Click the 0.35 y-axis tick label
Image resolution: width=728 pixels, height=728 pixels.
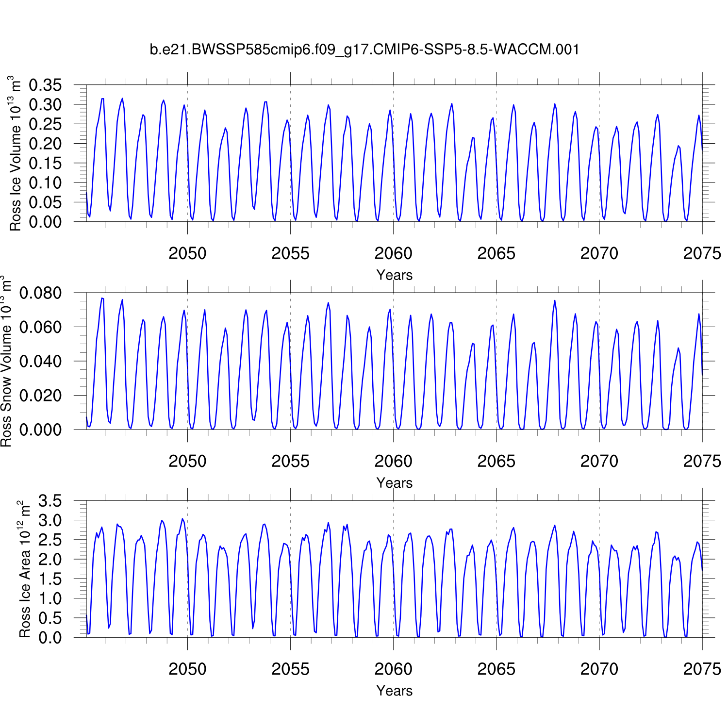coord(45,85)
